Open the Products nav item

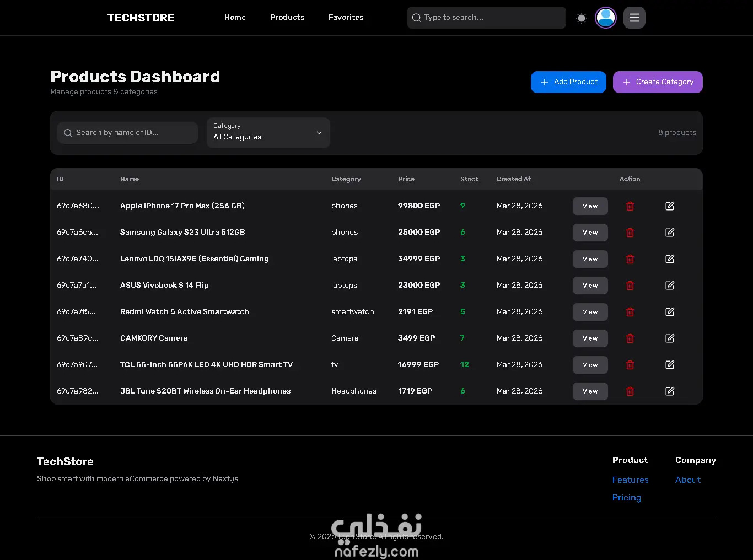(287, 18)
